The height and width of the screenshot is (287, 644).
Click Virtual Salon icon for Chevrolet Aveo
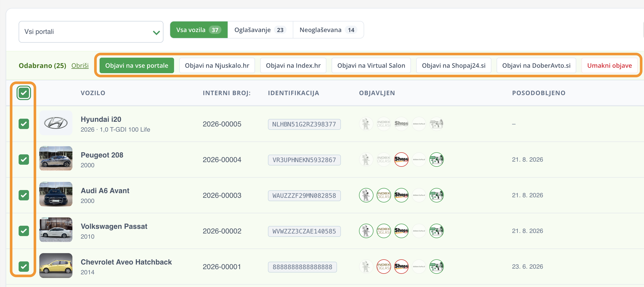click(x=436, y=267)
